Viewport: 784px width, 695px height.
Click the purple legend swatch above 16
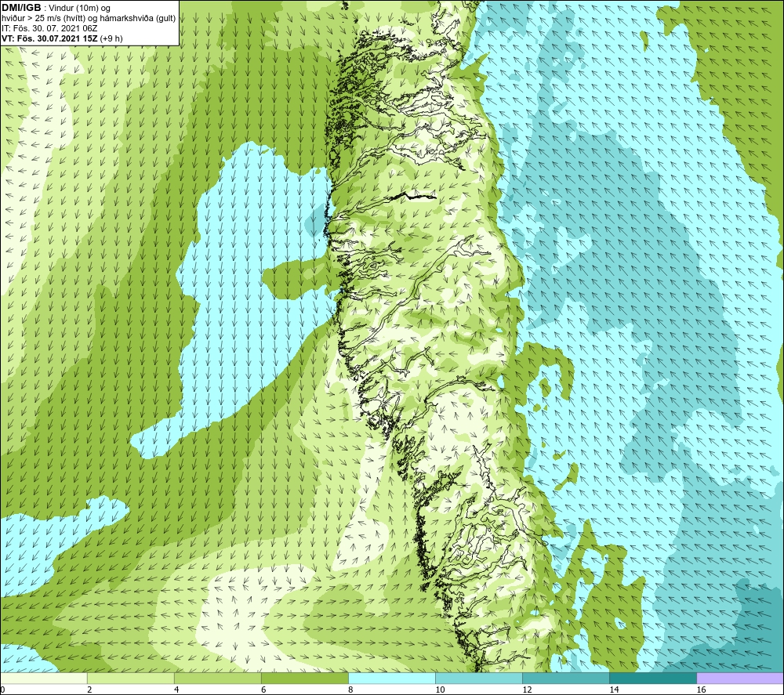pos(740,678)
